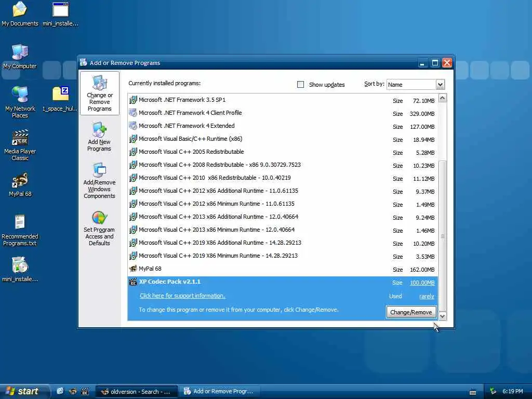Click the XP Codec Pack v2.1.1 title
Viewport: 532px width, 399px height.
(x=170, y=282)
